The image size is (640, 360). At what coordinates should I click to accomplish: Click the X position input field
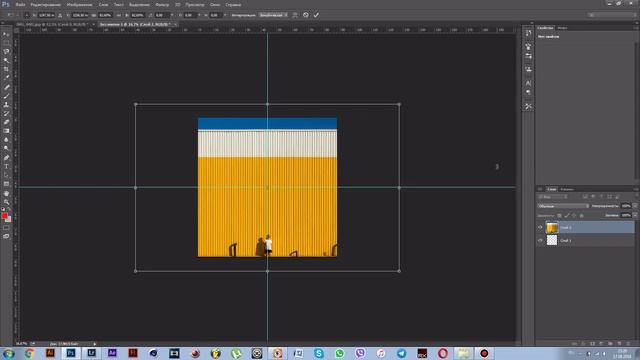point(47,15)
